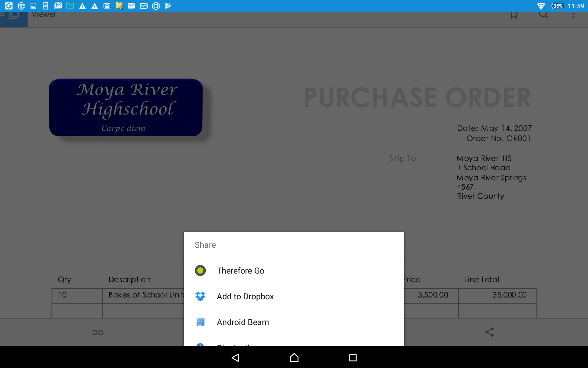Click the Android home navigation button
This screenshot has width=588, height=368.
pyautogui.click(x=294, y=357)
